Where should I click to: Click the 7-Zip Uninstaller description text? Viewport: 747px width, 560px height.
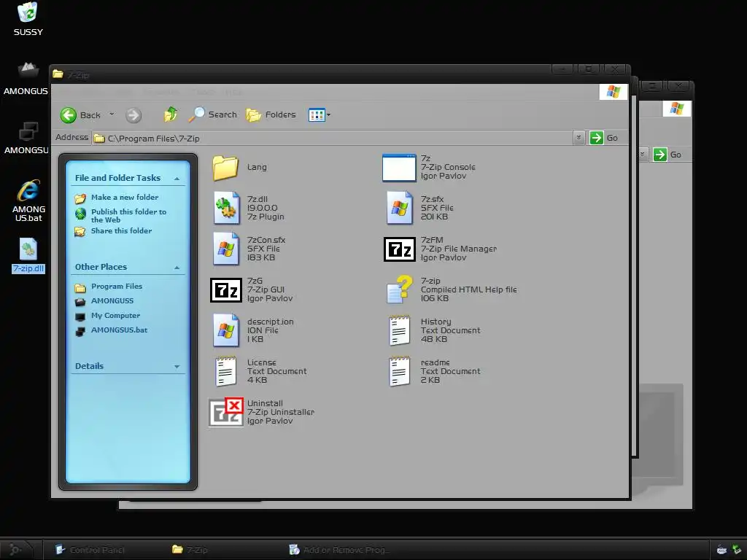tap(281, 413)
